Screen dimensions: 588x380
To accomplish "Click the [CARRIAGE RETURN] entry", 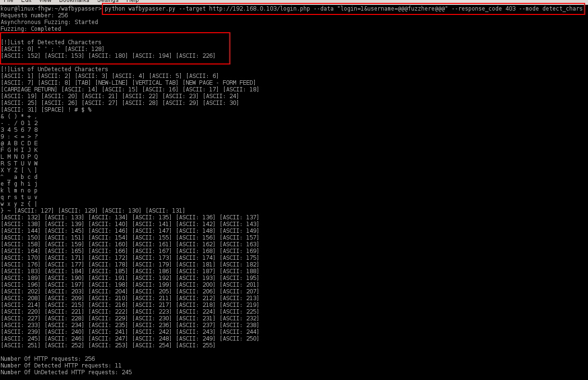I will point(29,89).
